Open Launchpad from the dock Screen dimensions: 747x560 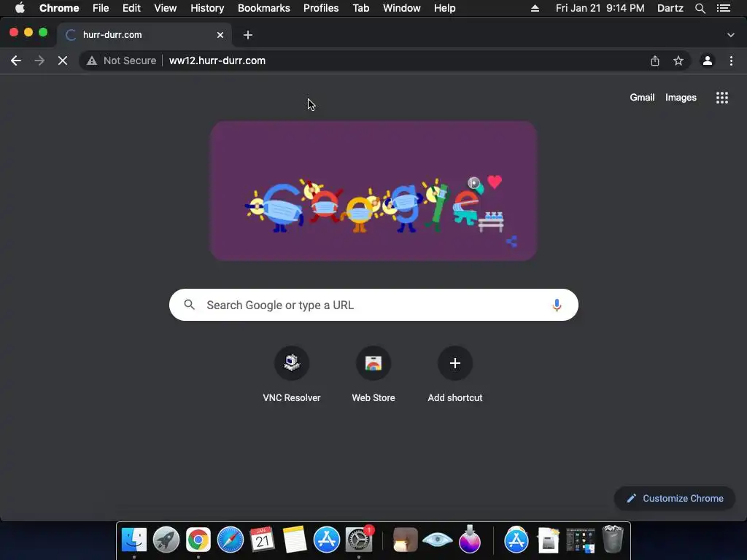(x=166, y=540)
